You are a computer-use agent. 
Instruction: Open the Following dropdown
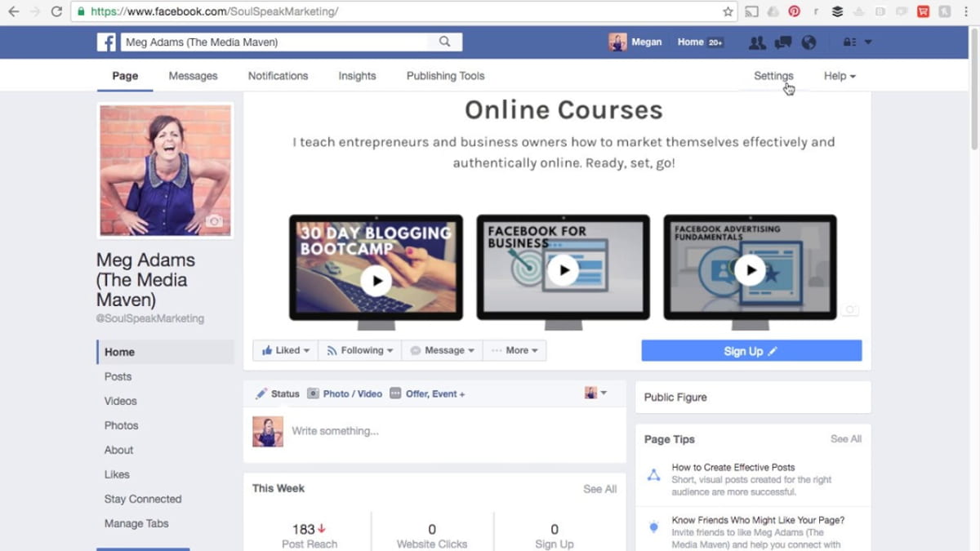pyautogui.click(x=359, y=350)
